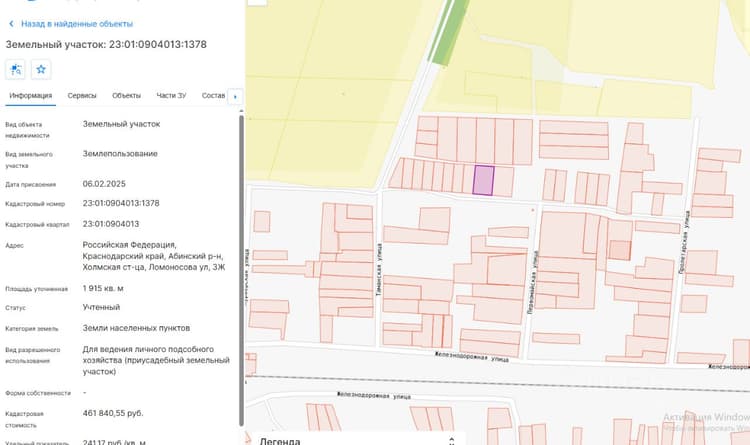Switch to the Объекты tab
This screenshot has width=750, height=445.
point(126,96)
